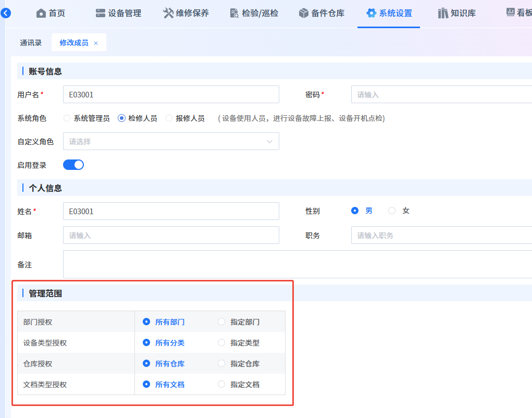Click the equipment management server icon
This screenshot has height=418, width=532.
point(101,14)
